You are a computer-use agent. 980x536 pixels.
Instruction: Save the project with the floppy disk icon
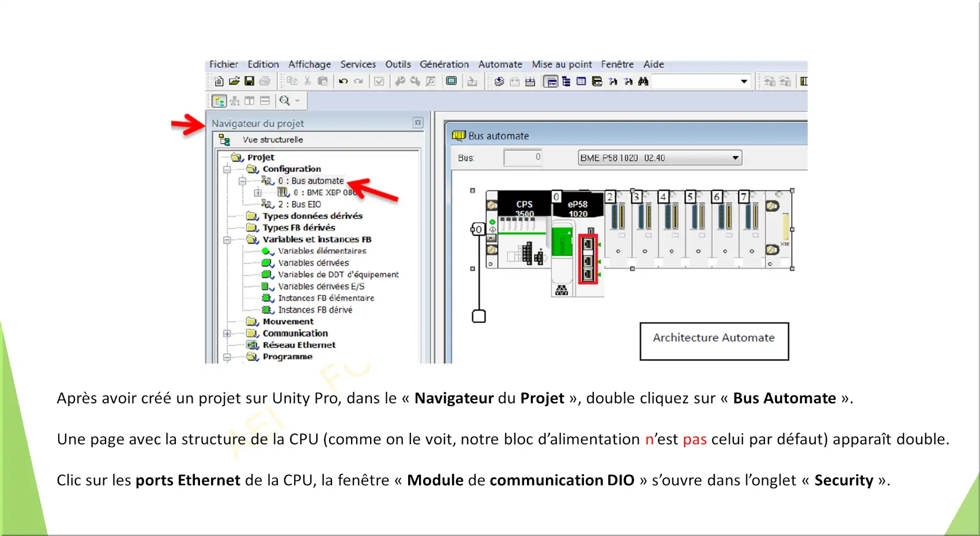(x=249, y=81)
